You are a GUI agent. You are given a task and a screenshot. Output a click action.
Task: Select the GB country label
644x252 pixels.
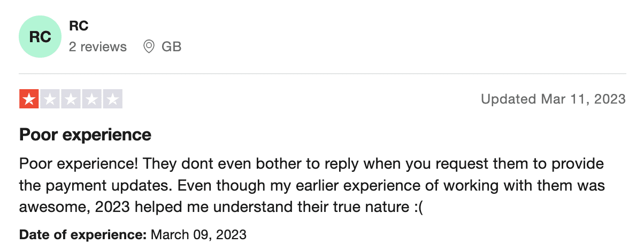coord(172,47)
